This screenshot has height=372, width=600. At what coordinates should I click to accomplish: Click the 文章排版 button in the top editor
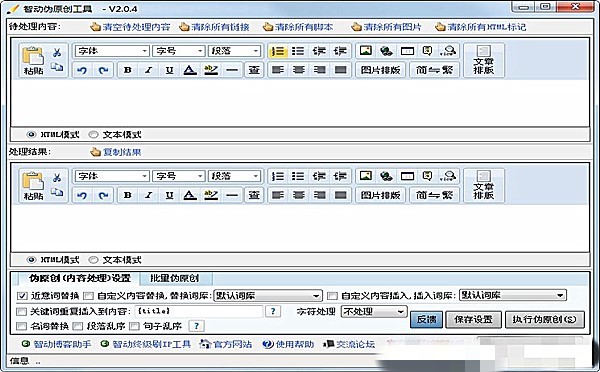(484, 60)
